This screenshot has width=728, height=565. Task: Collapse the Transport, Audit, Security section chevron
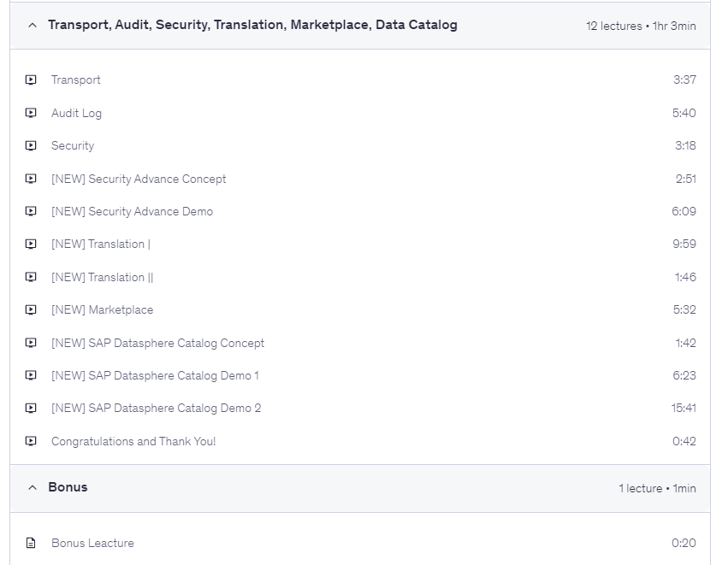tap(33, 26)
